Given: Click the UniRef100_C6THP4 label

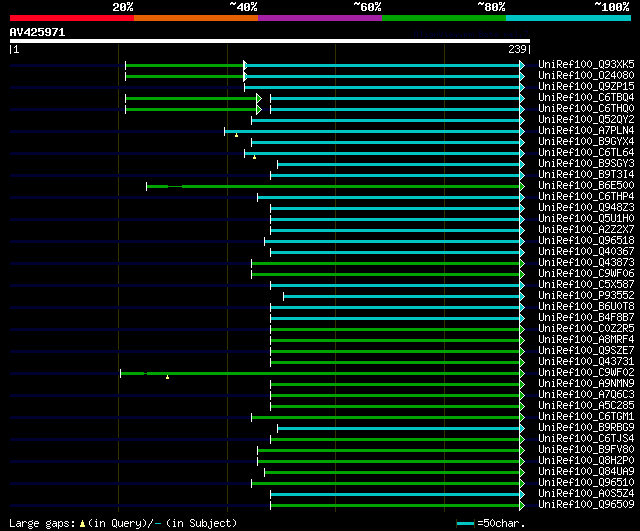Looking at the screenshot, I should click(x=586, y=197).
